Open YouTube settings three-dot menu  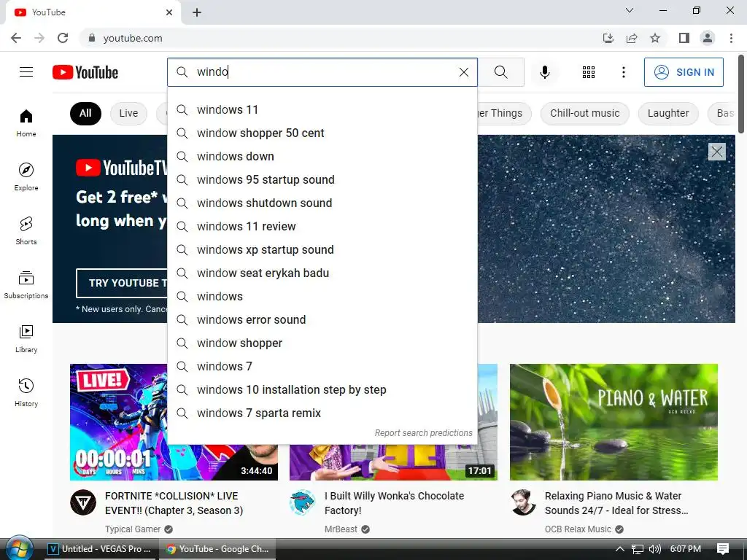tap(623, 72)
